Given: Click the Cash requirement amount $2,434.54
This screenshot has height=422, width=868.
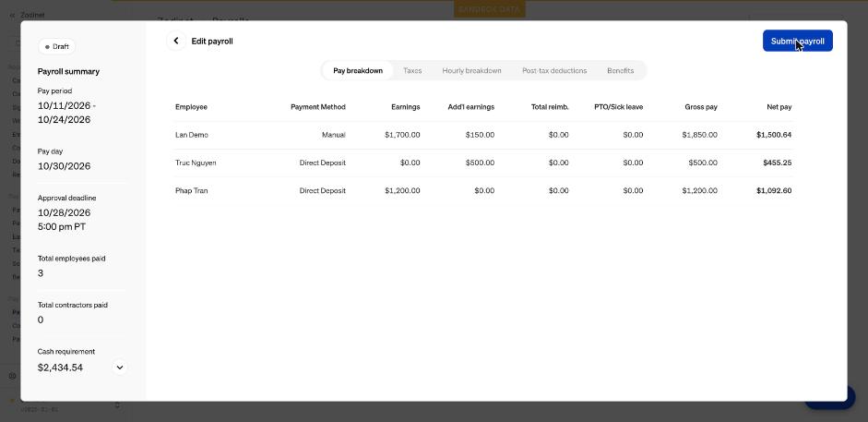Looking at the screenshot, I should point(60,368).
